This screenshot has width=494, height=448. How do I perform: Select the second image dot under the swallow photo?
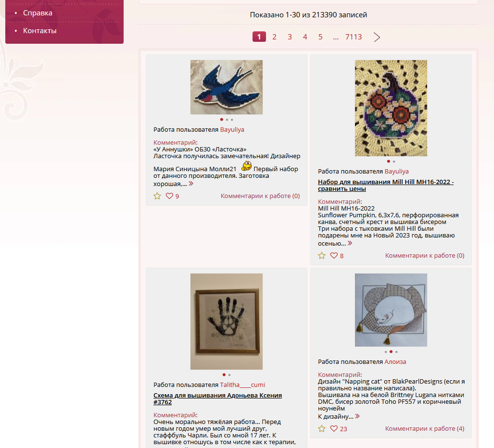coord(227,120)
